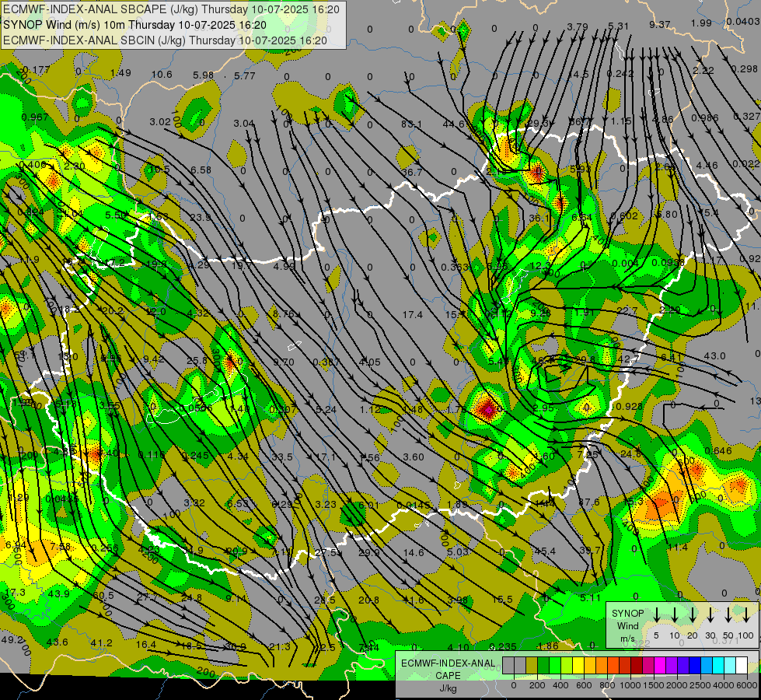Pick the white swatch before 6000
The width and height of the screenshot is (761, 700).
[741, 665]
